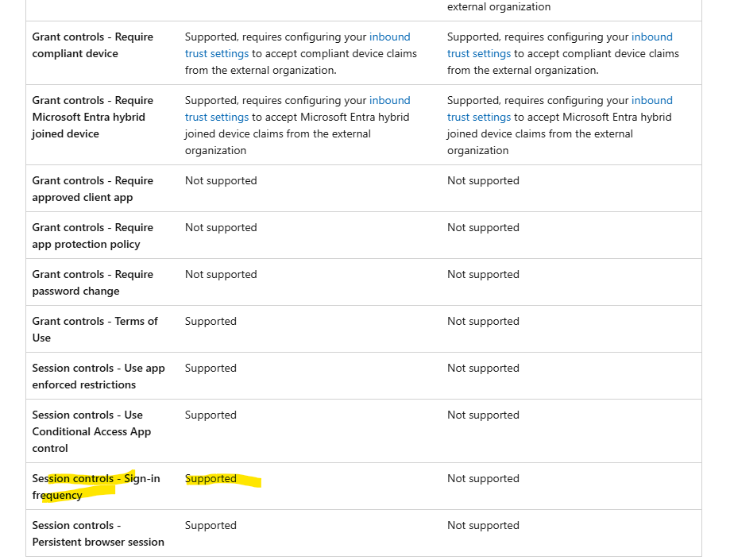
Task: Click the 'Persistent browser session' row heading
Action: (99, 534)
